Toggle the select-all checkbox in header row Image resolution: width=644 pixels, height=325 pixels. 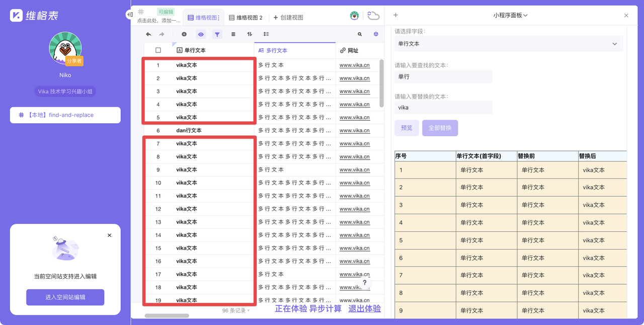point(158,50)
